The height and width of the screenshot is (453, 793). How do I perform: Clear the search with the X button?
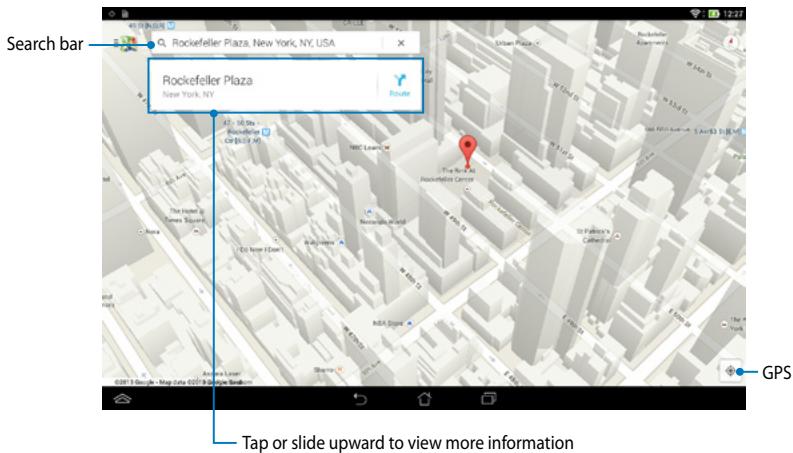pyautogui.click(x=401, y=43)
